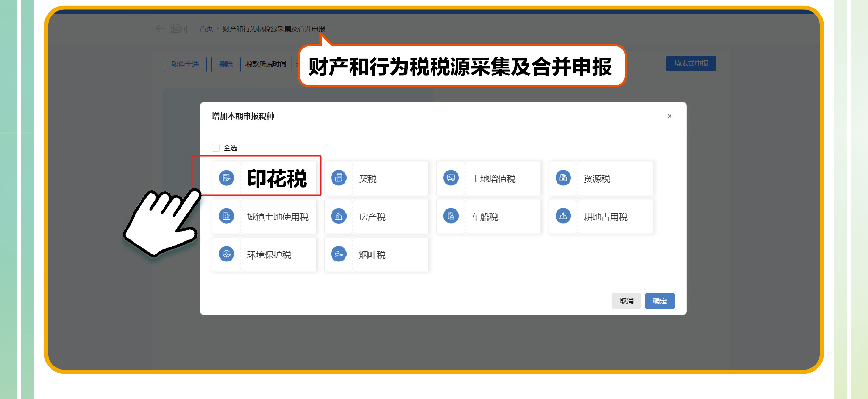868x399 pixels.
Task: Click the 城镇土地使用税 building icon
Action: tap(226, 216)
